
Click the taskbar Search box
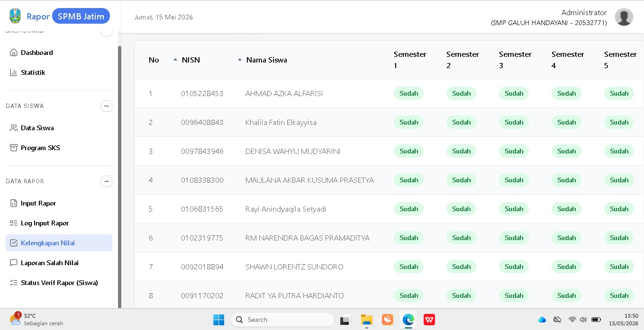282,320
